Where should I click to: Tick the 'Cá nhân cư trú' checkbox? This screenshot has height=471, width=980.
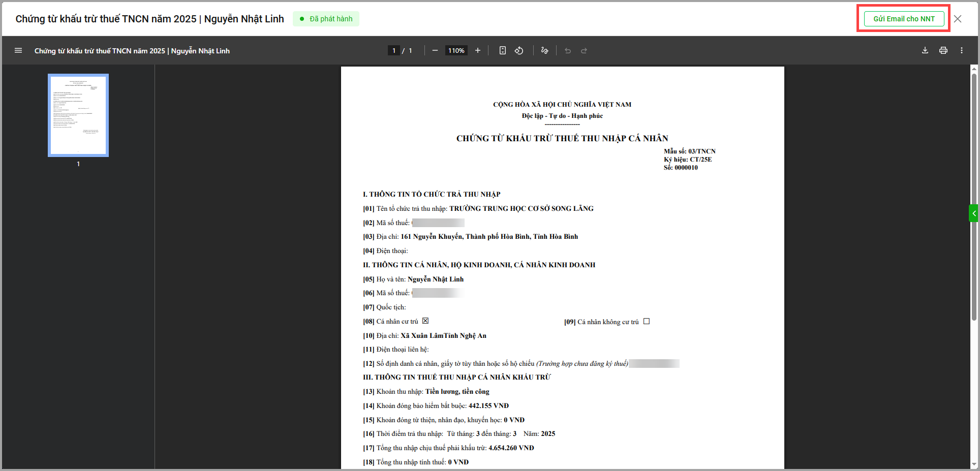point(425,321)
